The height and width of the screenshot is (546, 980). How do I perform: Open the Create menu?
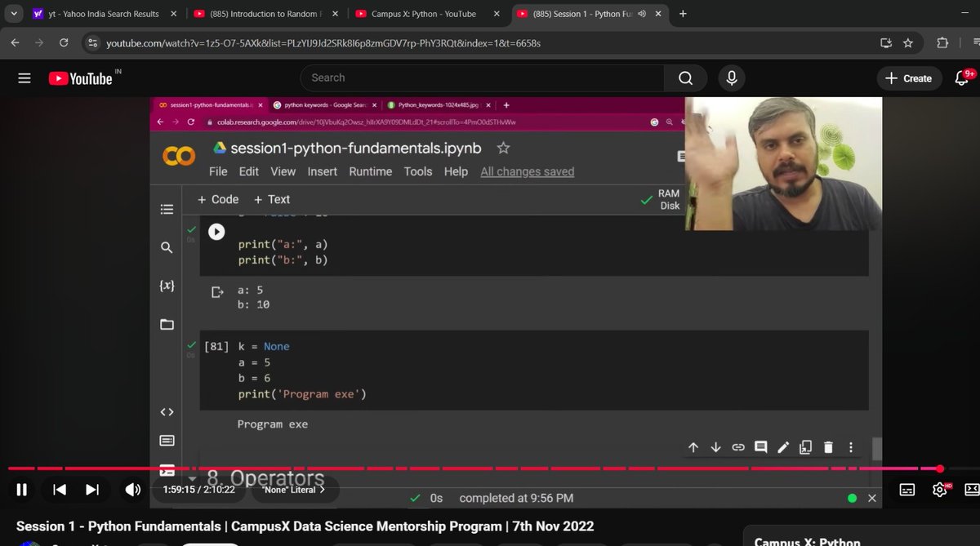pos(909,78)
